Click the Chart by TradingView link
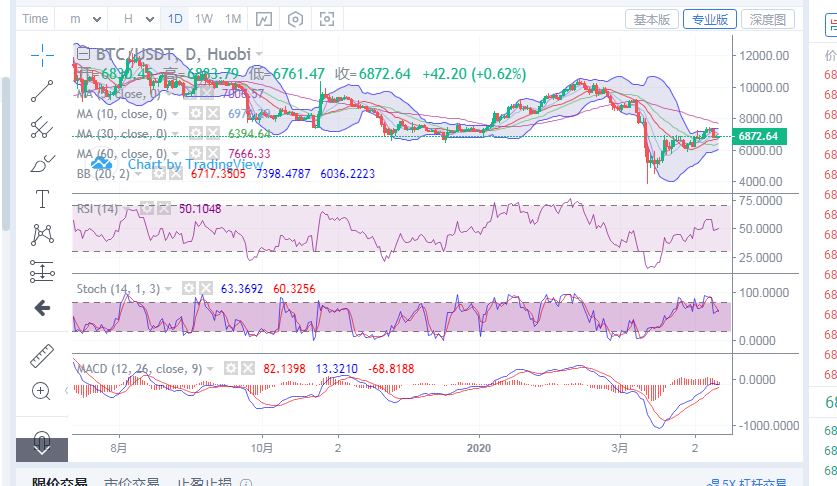 point(181,164)
